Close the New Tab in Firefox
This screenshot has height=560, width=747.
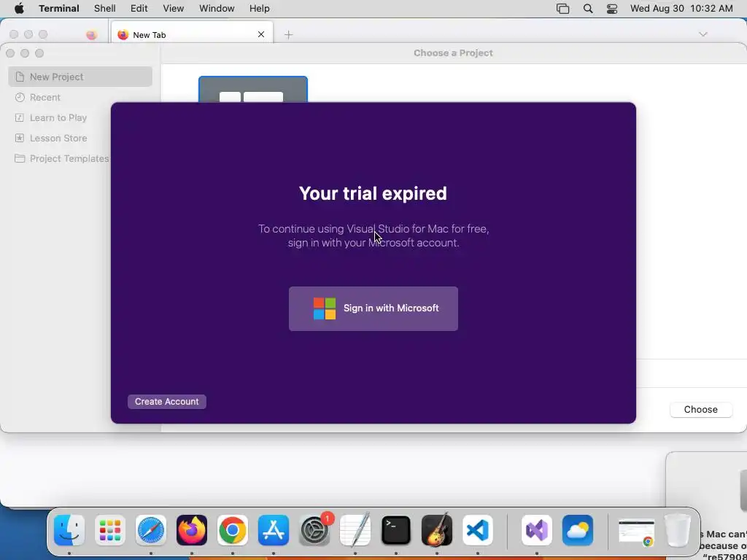[260, 34]
